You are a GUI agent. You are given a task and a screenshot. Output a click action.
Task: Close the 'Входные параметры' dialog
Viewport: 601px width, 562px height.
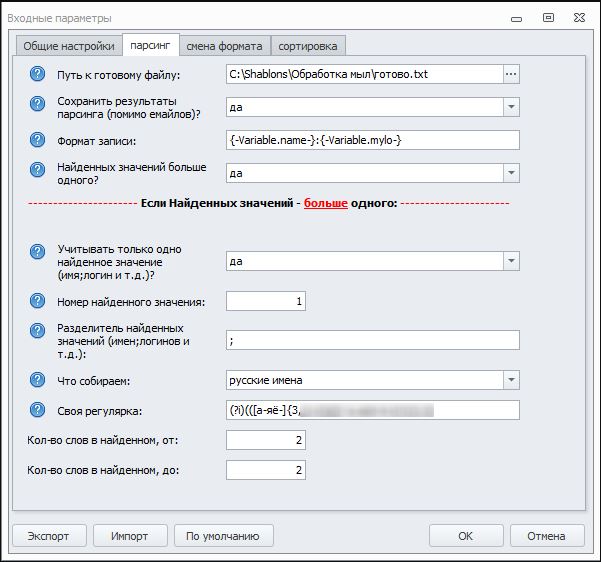point(579,18)
